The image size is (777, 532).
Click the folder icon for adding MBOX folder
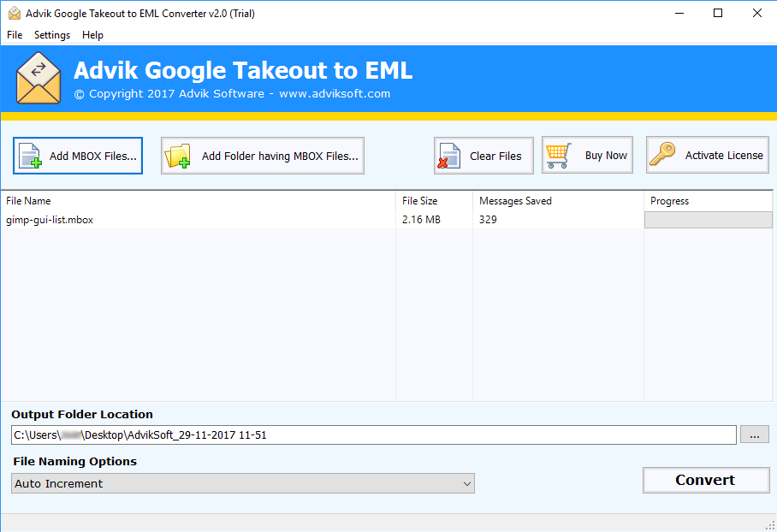point(177,156)
